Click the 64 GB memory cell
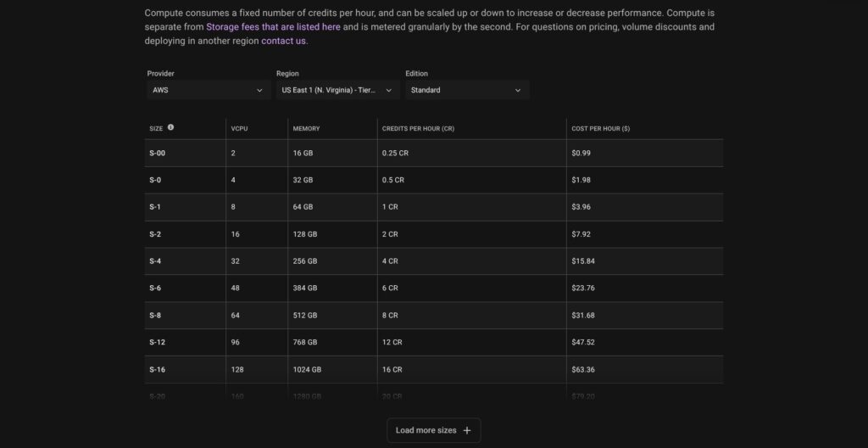This screenshot has height=448, width=868. [x=332, y=207]
